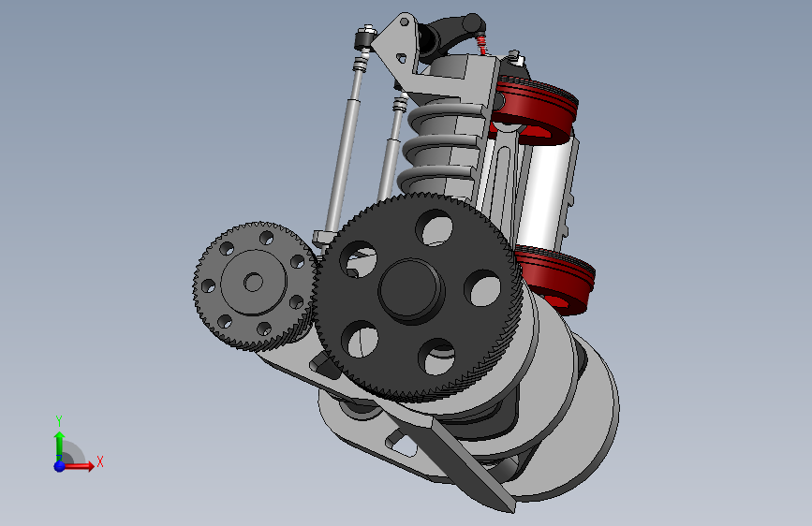Select the longer left pushrod
812x526 pixels.
(342, 150)
